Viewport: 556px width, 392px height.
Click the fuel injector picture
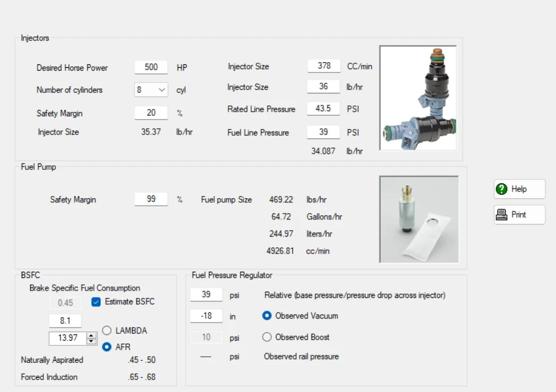418,98
